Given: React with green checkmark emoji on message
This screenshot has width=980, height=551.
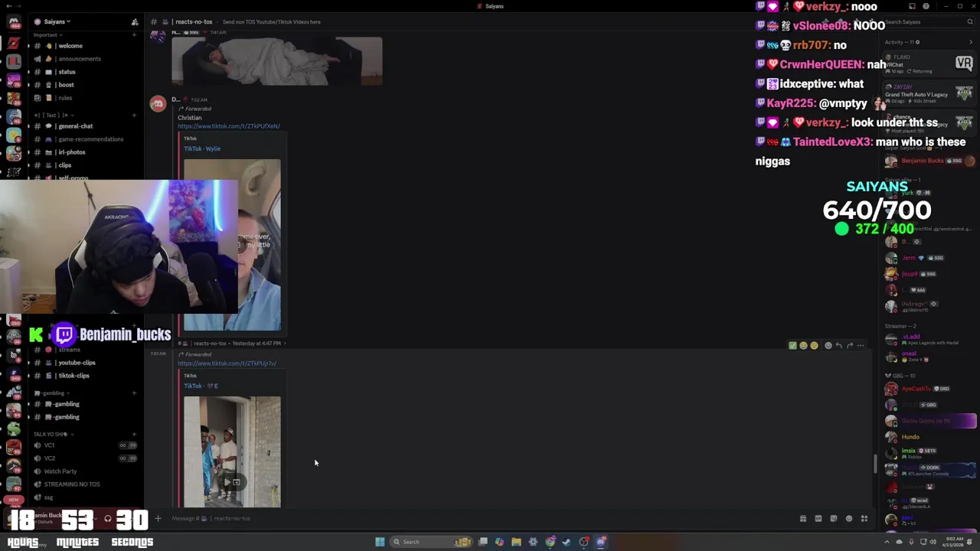Looking at the screenshot, I should click(792, 346).
